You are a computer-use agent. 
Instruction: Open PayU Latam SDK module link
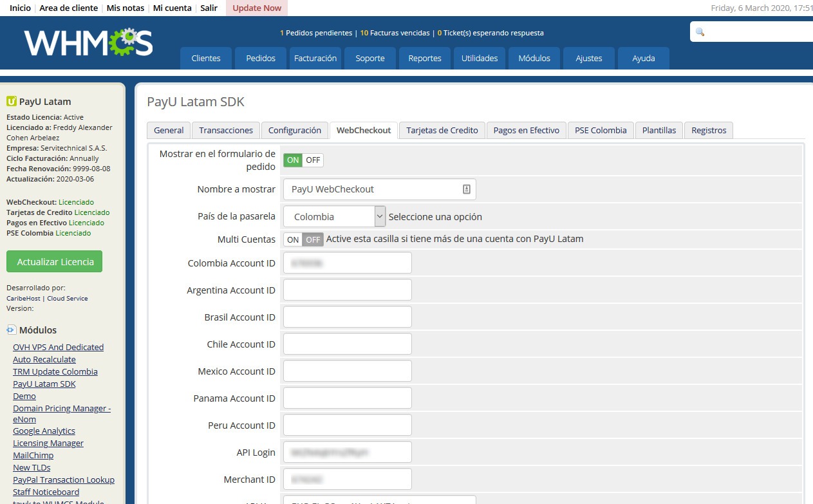(44, 384)
